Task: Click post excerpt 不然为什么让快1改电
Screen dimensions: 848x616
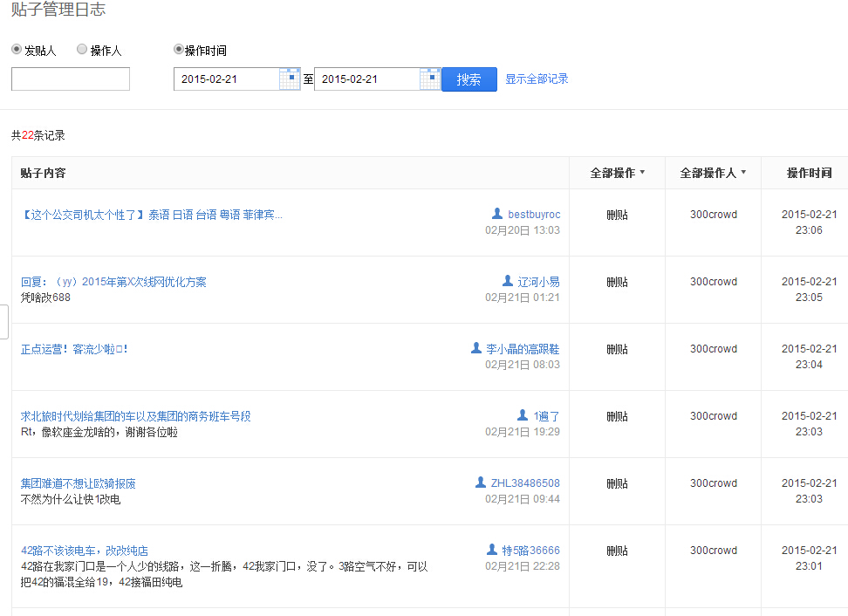Action: [71, 499]
